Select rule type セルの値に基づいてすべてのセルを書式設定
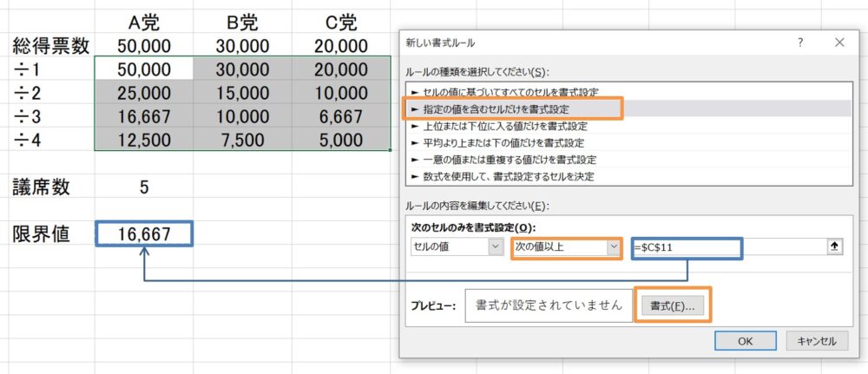The width and height of the screenshot is (868, 374). (x=628, y=91)
